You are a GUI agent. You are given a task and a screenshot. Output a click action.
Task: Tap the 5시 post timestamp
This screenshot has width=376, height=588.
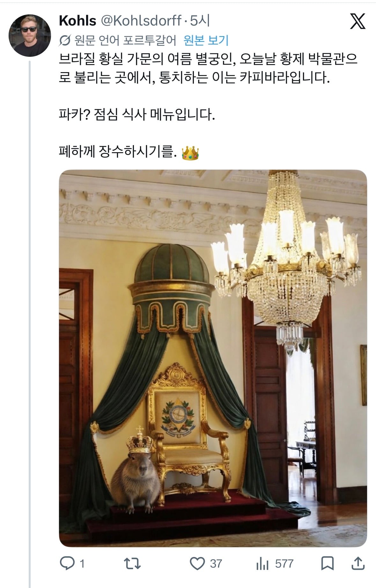point(200,21)
